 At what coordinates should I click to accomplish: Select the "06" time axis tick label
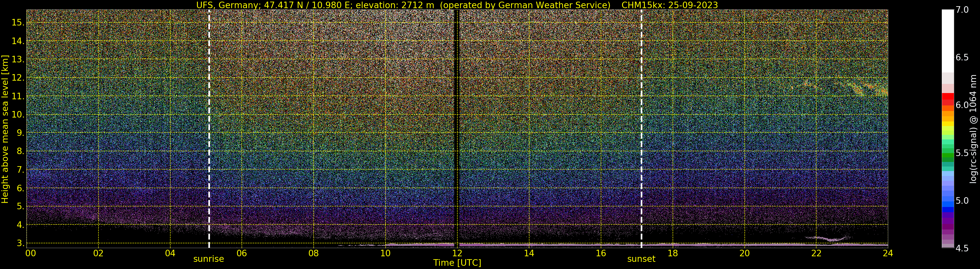(242, 253)
